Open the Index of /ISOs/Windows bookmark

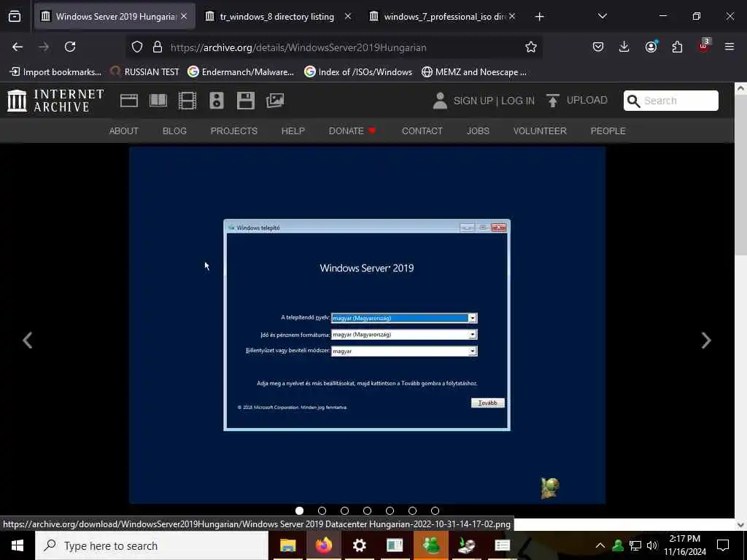pos(358,72)
